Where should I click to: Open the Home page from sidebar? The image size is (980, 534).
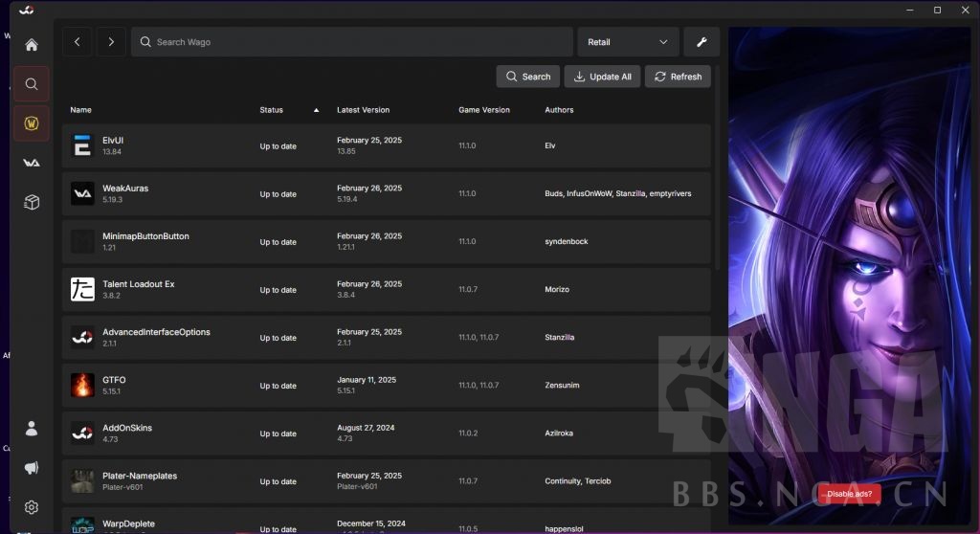[x=32, y=45]
